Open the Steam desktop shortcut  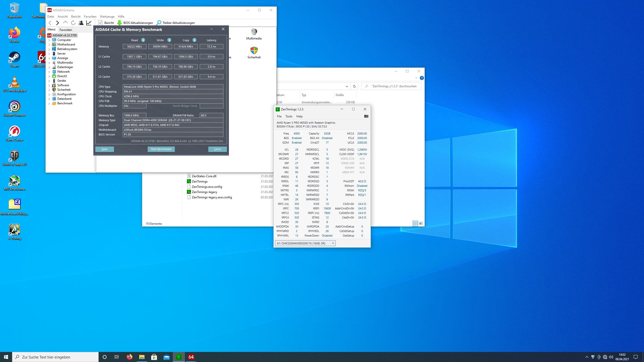(15, 60)
